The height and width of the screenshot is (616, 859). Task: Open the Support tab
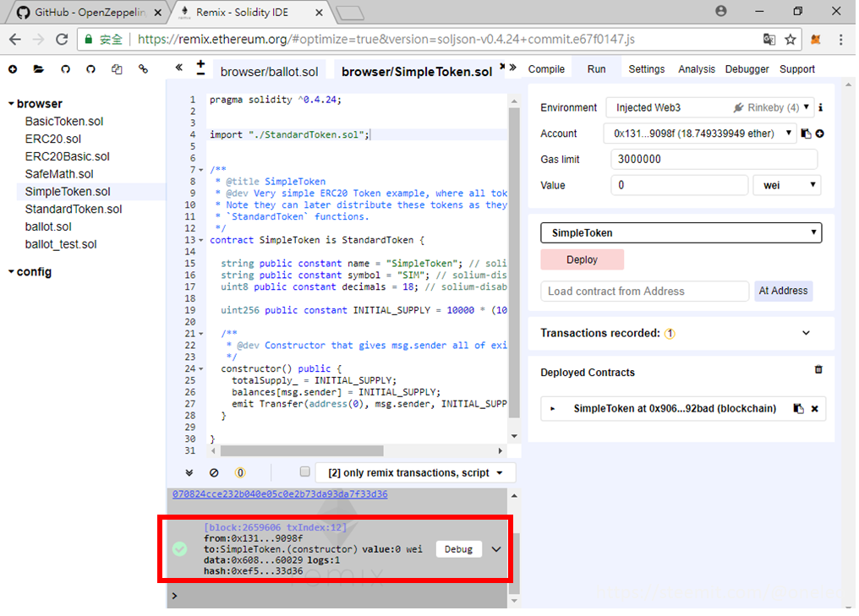pos(797,69)
